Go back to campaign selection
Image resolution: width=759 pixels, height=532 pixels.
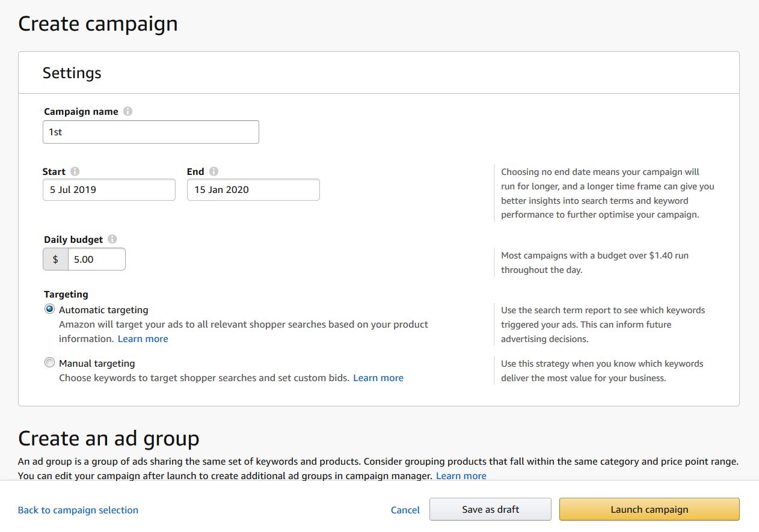78,510
